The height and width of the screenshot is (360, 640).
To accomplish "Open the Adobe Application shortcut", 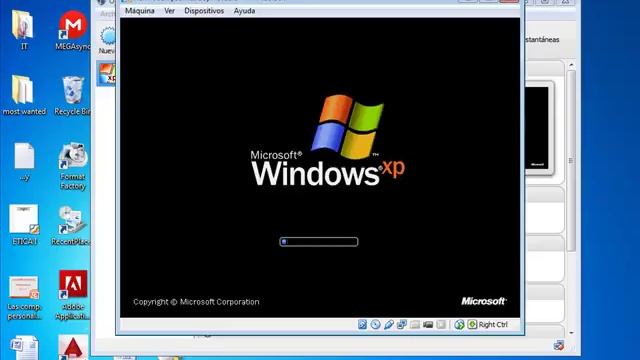I will pyautogui.click(x=73, y=295).
